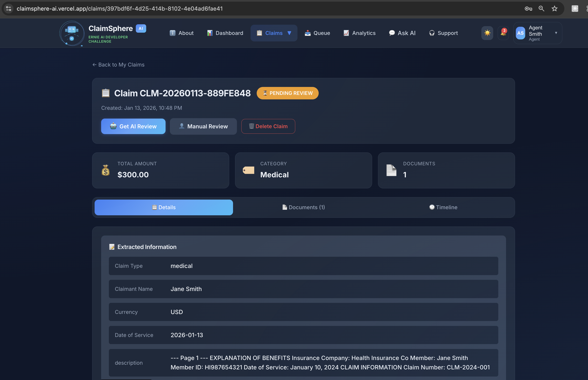Click the browser site settings icon
Screen dimensions: 588x380
point(9,9)
